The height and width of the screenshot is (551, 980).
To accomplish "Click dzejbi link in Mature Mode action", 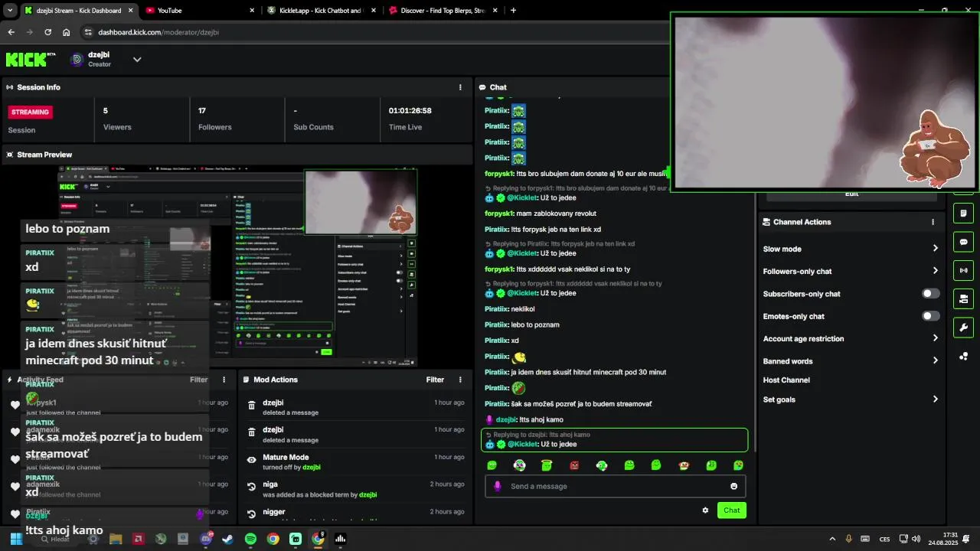I will 312,468.
